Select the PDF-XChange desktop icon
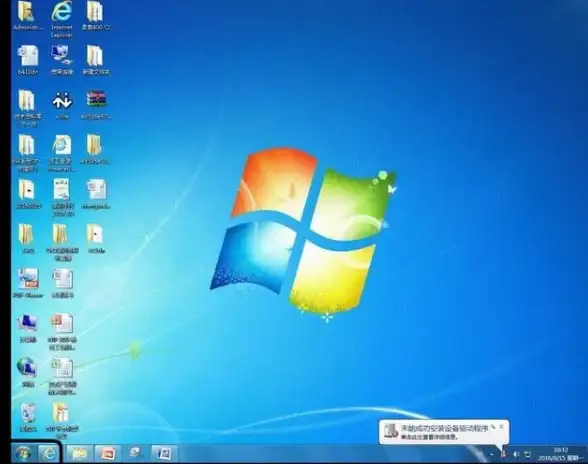588x464 pixels. coord(28,283)
